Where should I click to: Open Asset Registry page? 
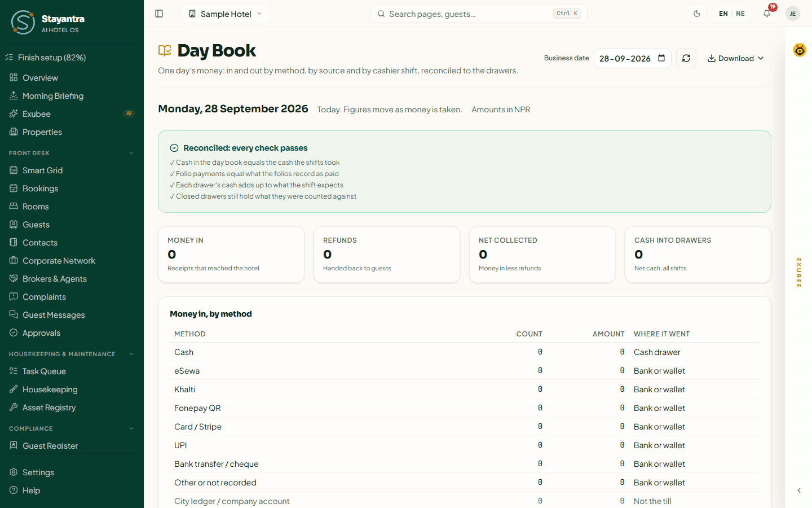click(x=72, y=408)
